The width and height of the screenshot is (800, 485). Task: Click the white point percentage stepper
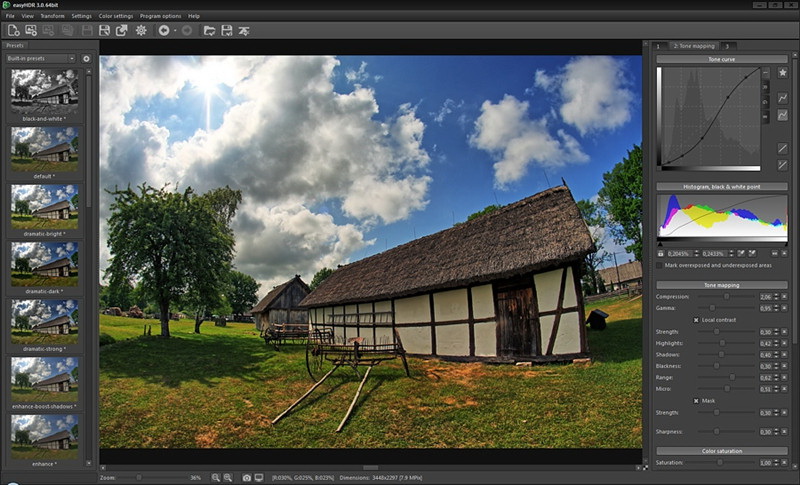tap(731, 253)
